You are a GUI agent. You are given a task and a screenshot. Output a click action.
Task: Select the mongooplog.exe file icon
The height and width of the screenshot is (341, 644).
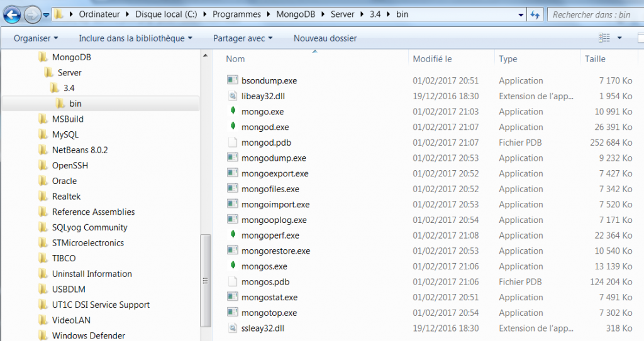[233, 219]
